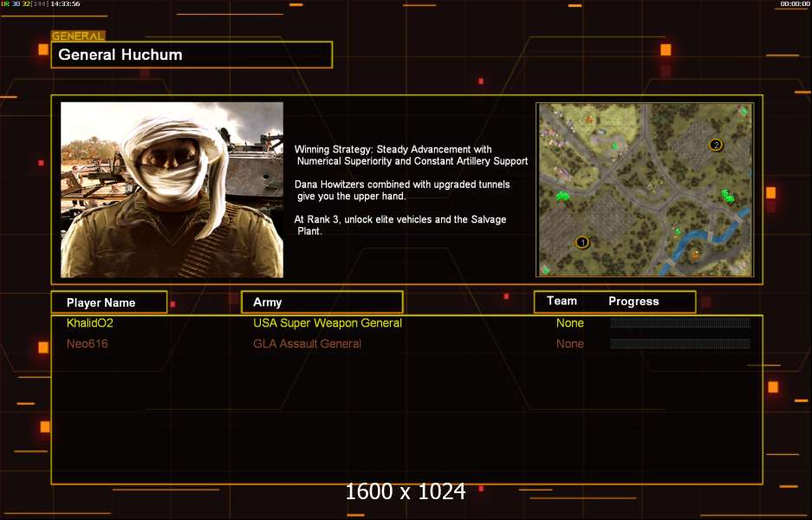The width and height of the screenshot is (812, 520).
Task: Select player Neo616
Action: coord(88,344)
